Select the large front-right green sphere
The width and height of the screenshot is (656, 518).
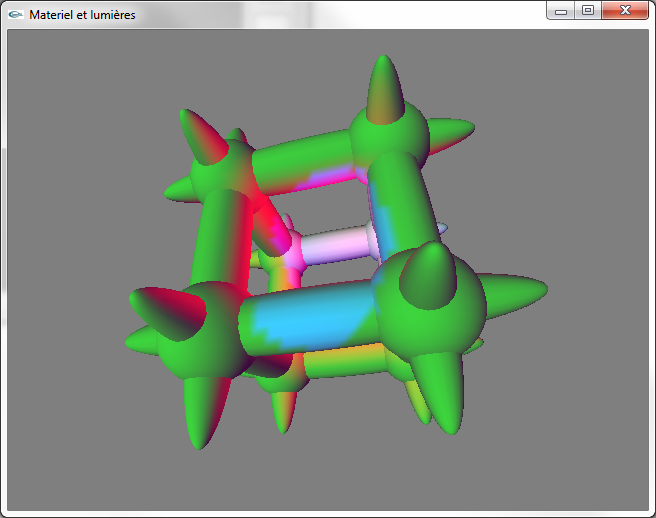(435, 305)
